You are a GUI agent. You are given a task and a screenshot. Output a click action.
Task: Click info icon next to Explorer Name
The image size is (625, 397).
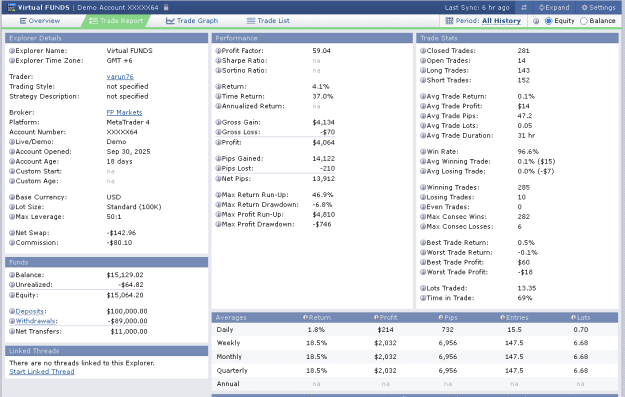[x=12, y=51]
